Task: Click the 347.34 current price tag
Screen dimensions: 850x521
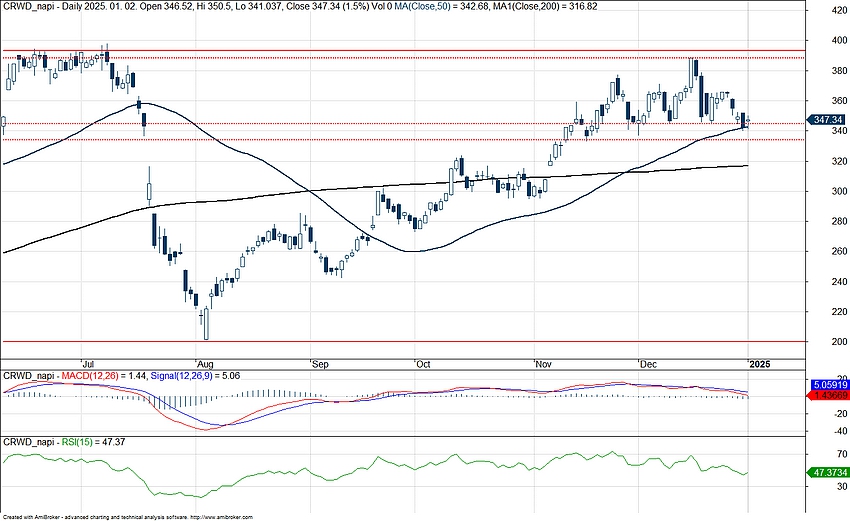Action: [x=827, y=120]
